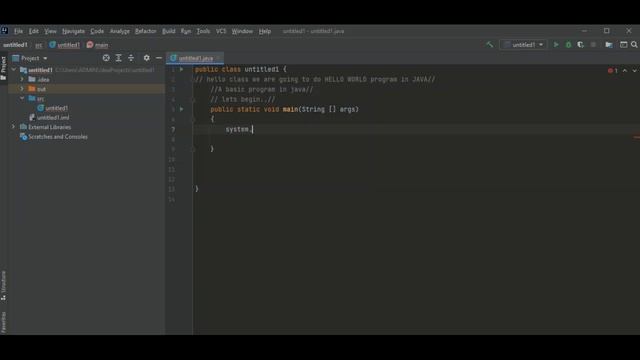Open the Build menu

(169, 31)
